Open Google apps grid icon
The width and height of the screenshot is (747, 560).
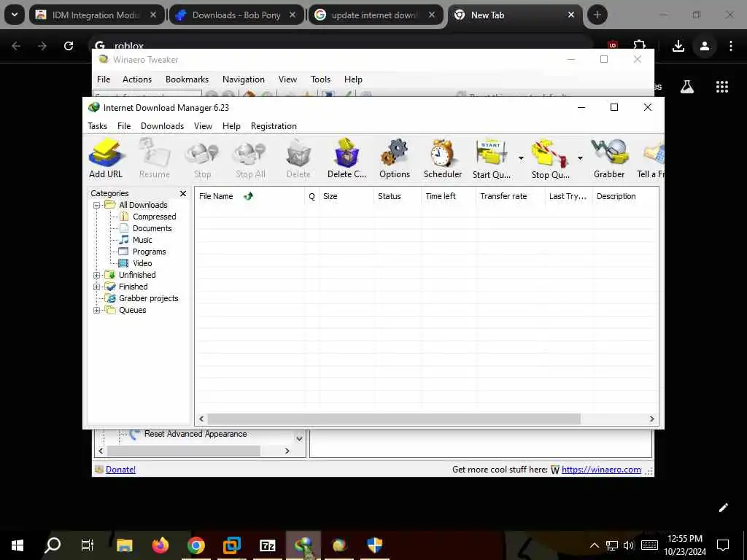721,87
